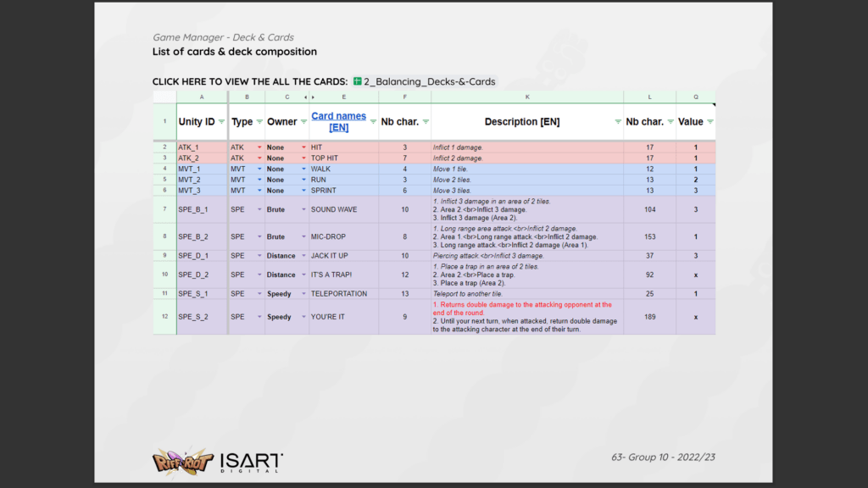Screen dimensions: 868x488
Task: Click the green Sheets icon beside the file name
Action: (x=358, y=82)
